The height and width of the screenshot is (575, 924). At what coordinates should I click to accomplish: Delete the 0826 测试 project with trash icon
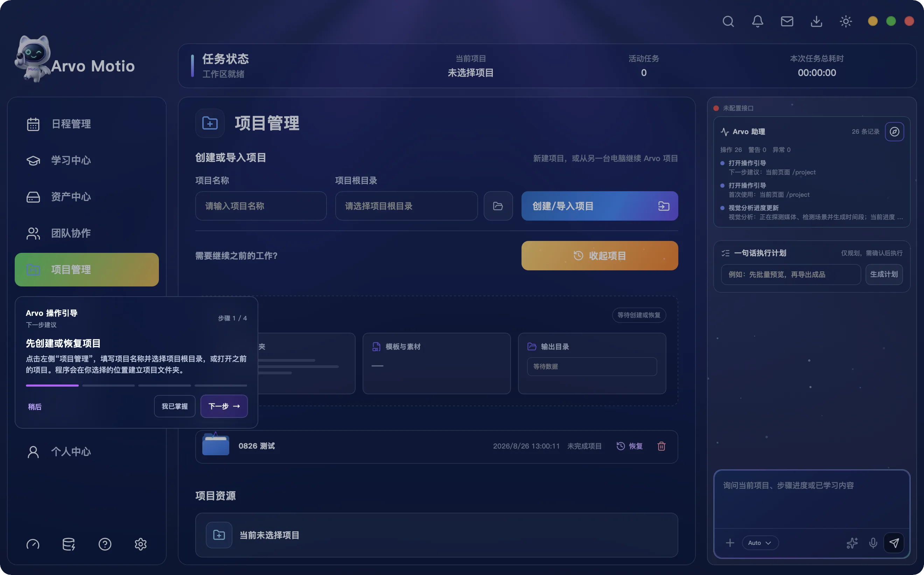[661, 446]
